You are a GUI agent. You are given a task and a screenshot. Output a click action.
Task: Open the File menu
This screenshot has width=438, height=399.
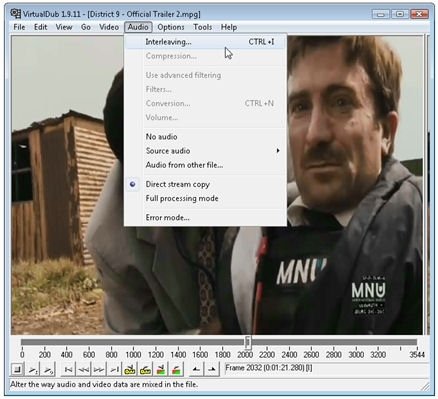pos(19,27)
